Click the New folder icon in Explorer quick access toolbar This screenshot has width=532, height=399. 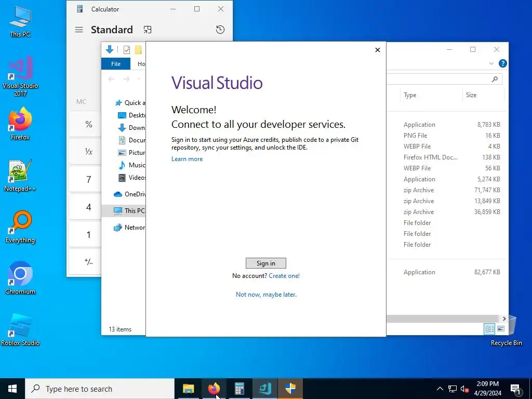tap(138, 50)
